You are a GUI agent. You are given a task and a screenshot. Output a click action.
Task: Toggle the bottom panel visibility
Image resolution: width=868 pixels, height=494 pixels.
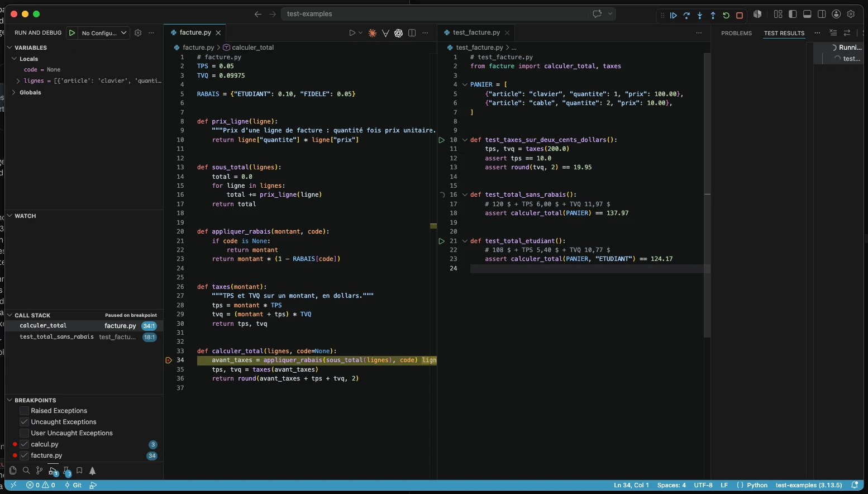(807, 14)
